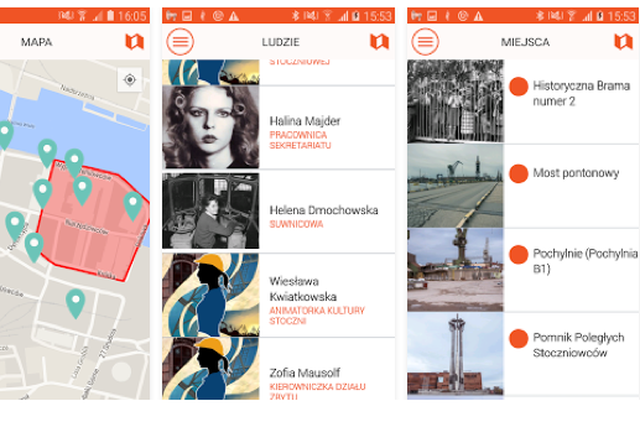
Task: Tap orange circle beside Historyczna Brama numer 2
Action: click(x=518, y=86)
